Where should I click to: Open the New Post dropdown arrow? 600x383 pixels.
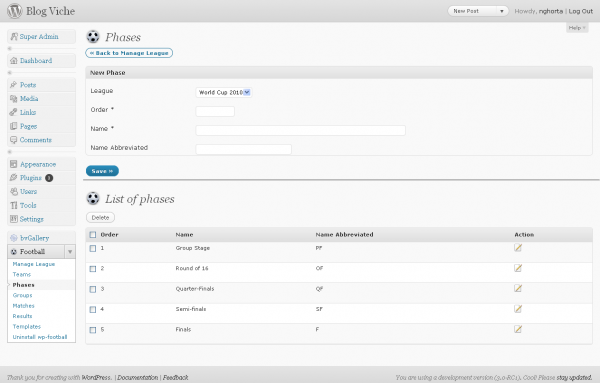click(502, 11)
